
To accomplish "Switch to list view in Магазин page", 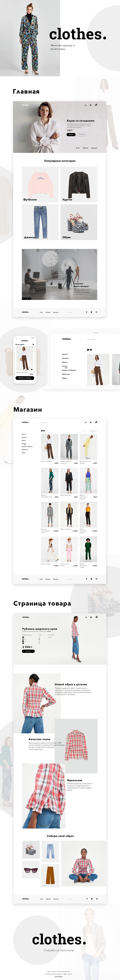I will 42,431.
